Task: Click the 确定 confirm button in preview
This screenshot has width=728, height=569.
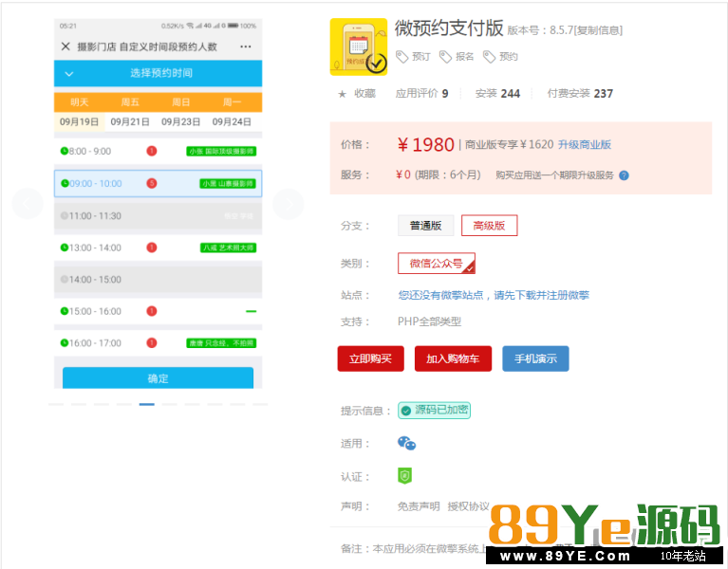Action: click(x=158, y=378)
